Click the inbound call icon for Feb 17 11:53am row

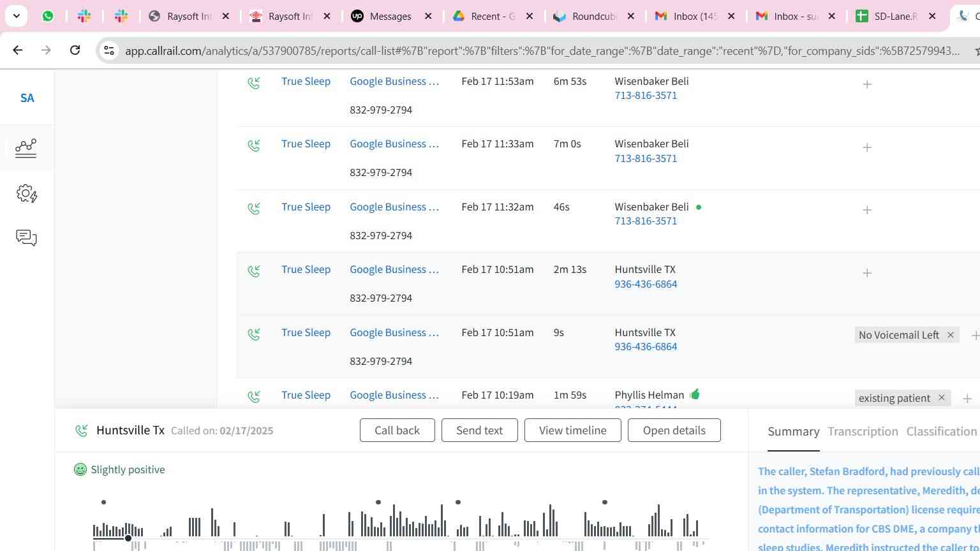point(254,83)
